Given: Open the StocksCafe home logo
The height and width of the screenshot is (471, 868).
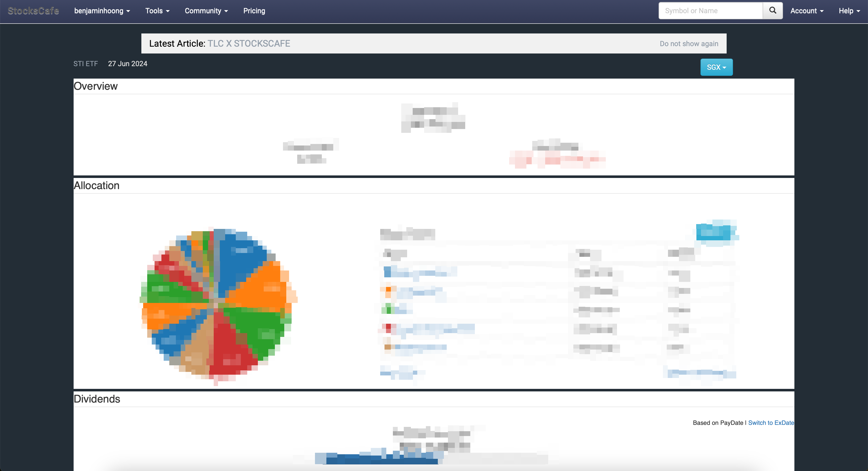Looking at the screenshot, I should click(x=33, y=11).
